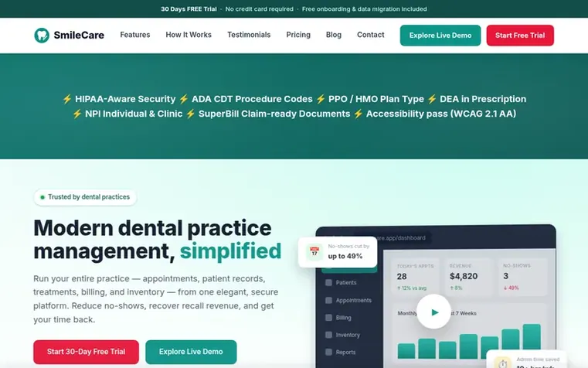Screen dimensions: 588x368
Task: Click the lightning icon before HIPAA-Aware Security
Action: point(67,99)
